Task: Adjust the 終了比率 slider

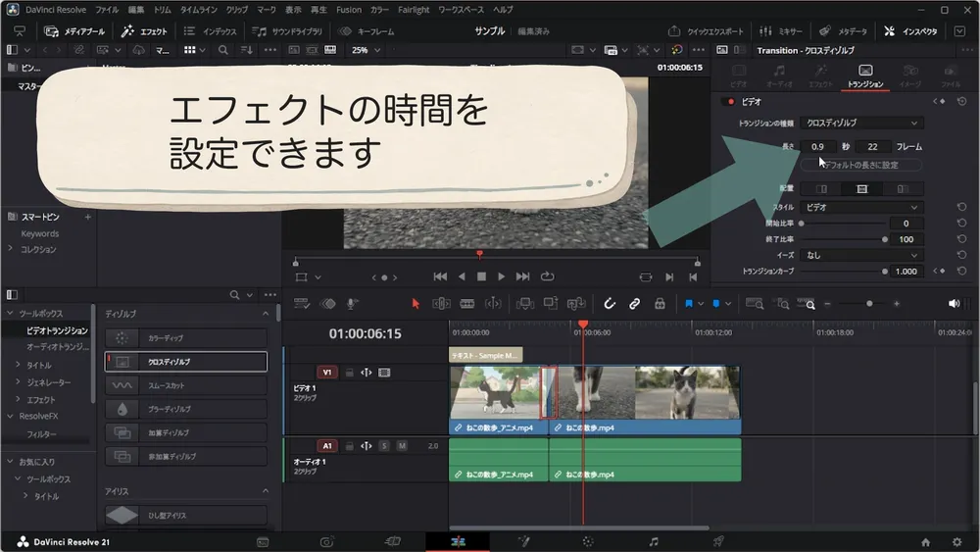Action: tap(843, 239)
